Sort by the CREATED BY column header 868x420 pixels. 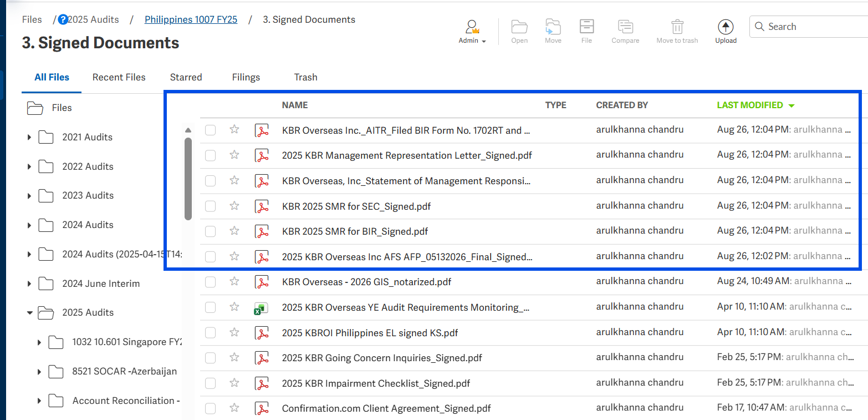(622, 105)
